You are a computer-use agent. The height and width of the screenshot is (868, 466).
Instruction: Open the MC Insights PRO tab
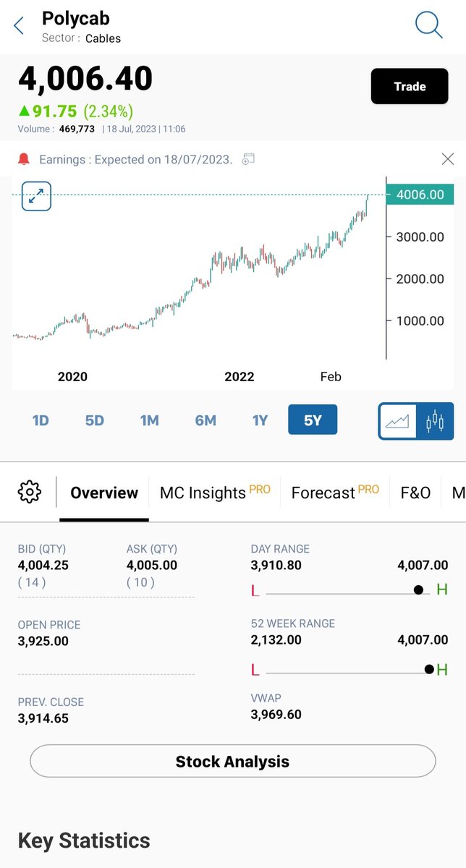point(215,493)
